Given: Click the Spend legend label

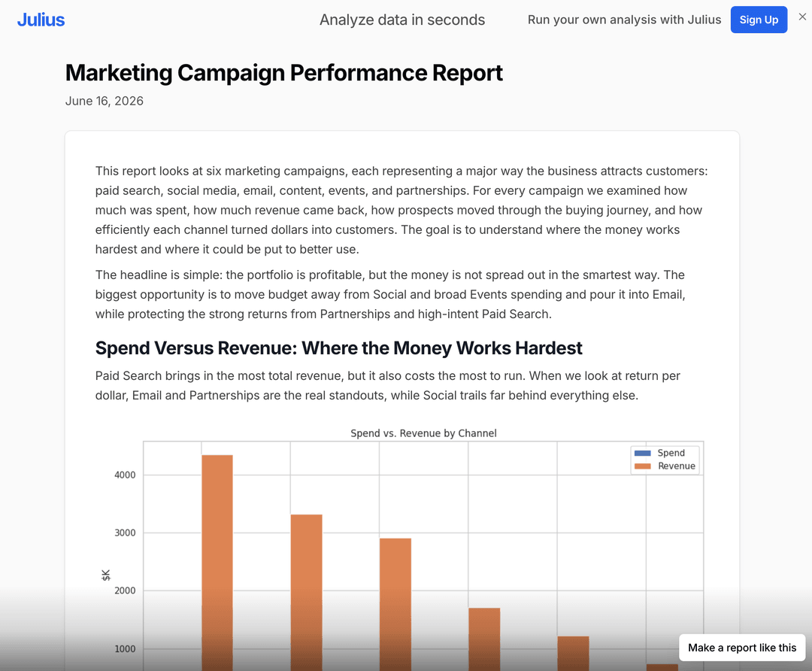Looking at the screenshot, I should (x=671, y=453).
